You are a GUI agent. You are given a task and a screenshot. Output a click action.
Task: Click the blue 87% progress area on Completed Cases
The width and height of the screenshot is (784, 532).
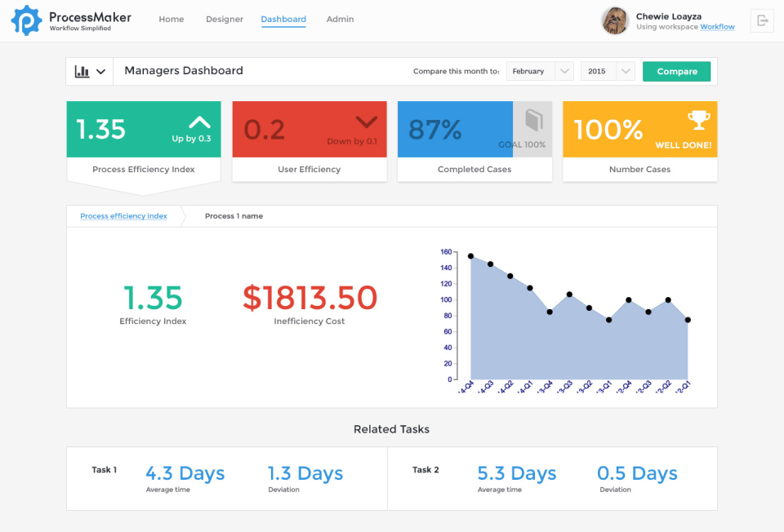click(453, 129)
